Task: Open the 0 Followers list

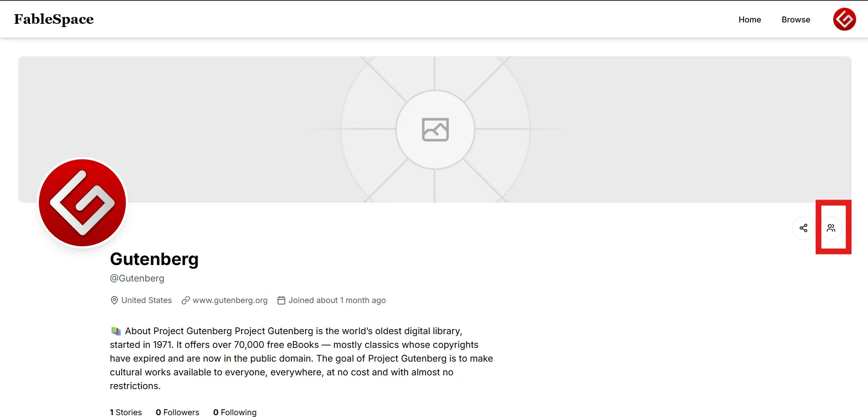Action: (178, 412)
